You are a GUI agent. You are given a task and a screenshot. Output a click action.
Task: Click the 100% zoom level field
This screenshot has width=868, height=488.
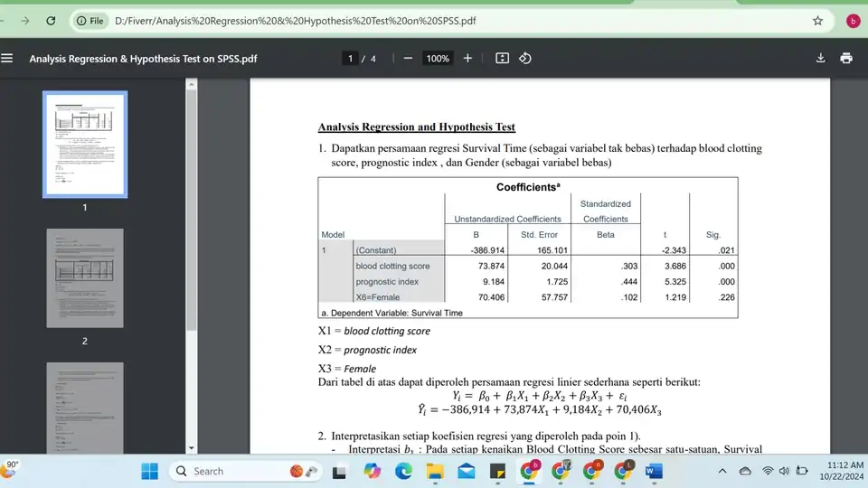click(438, 58)
